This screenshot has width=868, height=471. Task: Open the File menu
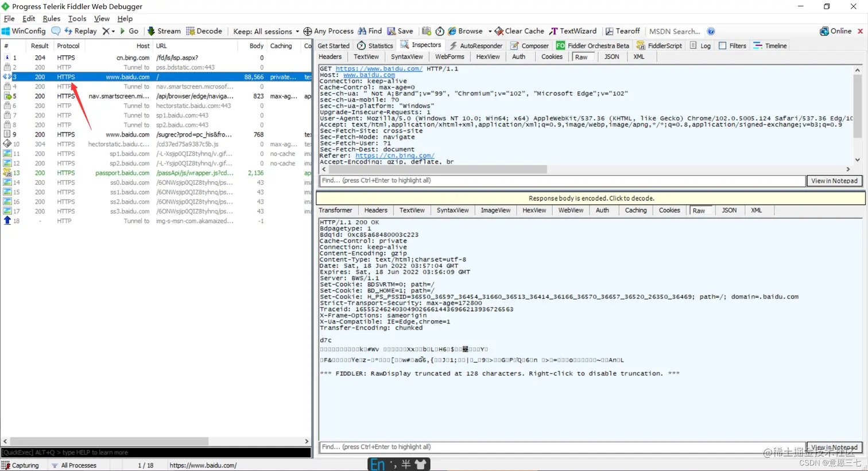click(x=9, y=18)
